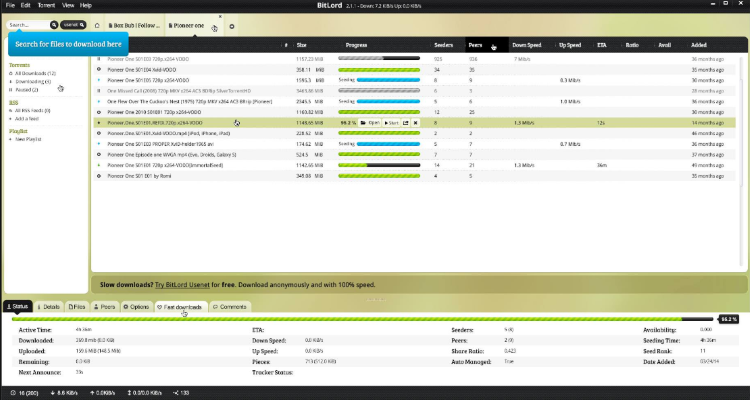Switch to the Files tab
Viewport: 750px width, 400px height.
[77, 307]
